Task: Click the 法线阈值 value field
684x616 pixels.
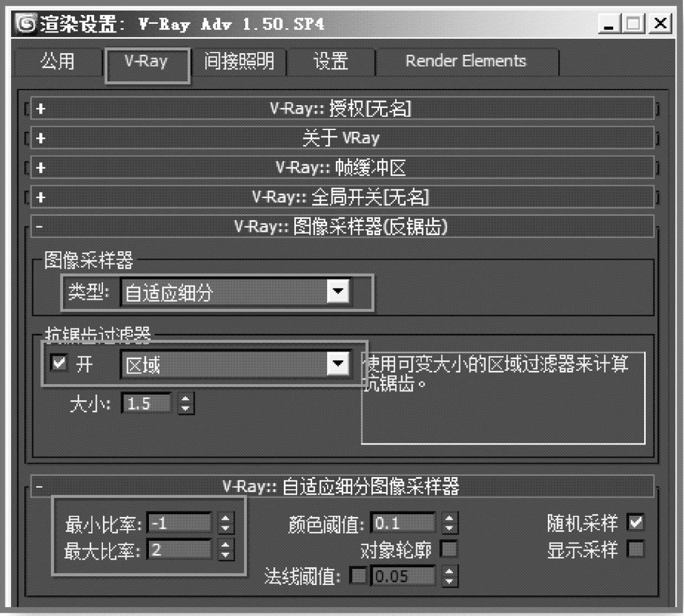Action: (403, 576)
